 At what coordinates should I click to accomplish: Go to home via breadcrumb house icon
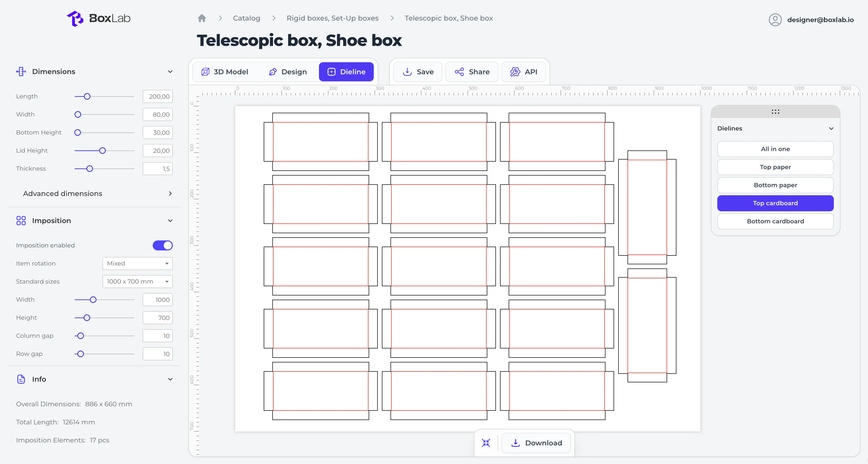point(202,18)
